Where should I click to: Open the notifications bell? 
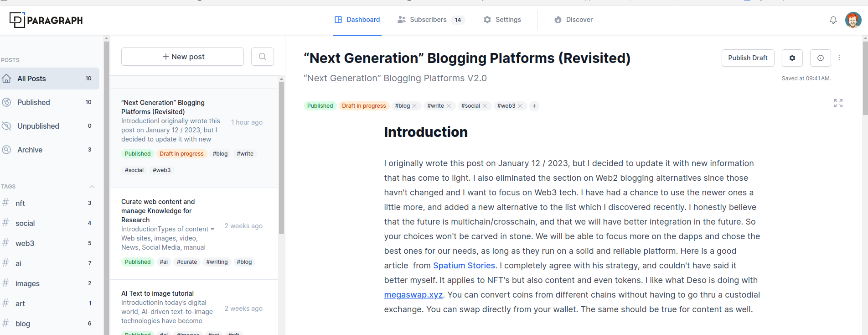tap(833, 20)
